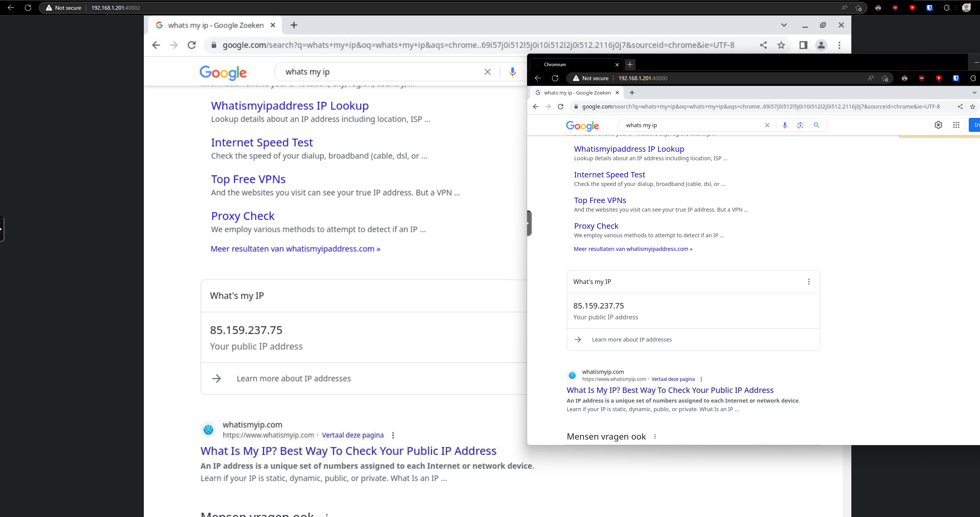Image resolution: width=980 pixels, height=517 pixels.
Task: Click the share icon in left Chrome toolbar
Action: pyautogui.click(x=763, y=45)
